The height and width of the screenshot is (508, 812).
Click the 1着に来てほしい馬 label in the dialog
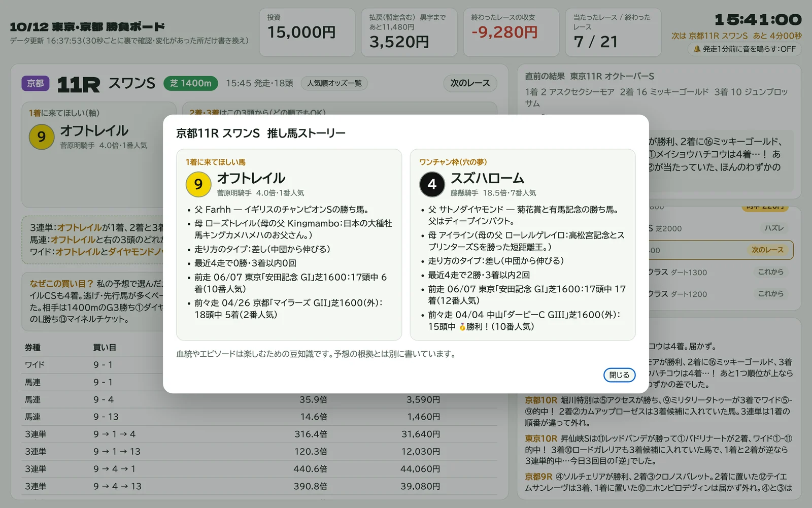coord(215,162)
